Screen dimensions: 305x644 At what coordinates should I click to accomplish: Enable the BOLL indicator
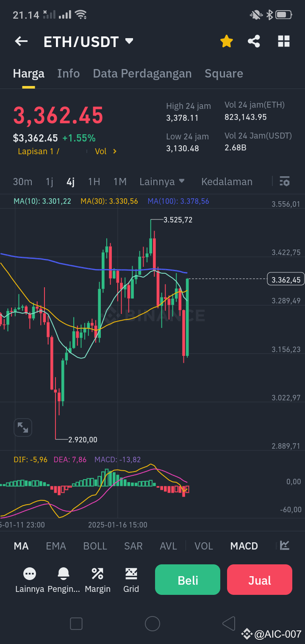95,546
